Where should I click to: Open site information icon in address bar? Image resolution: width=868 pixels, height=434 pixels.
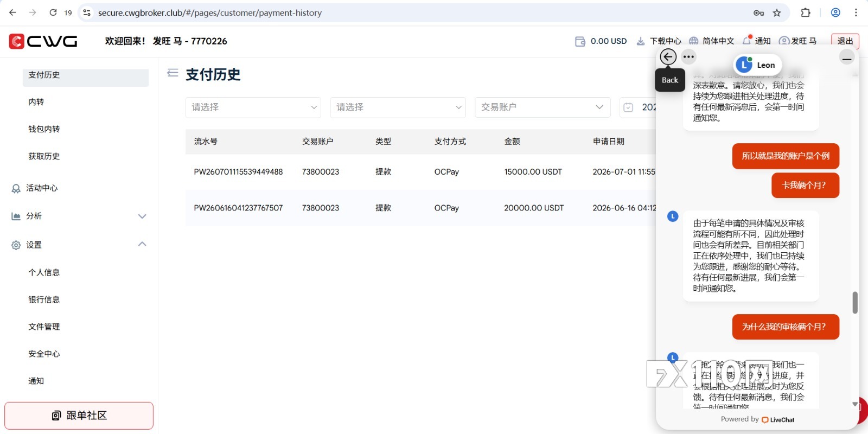[87, 12]
